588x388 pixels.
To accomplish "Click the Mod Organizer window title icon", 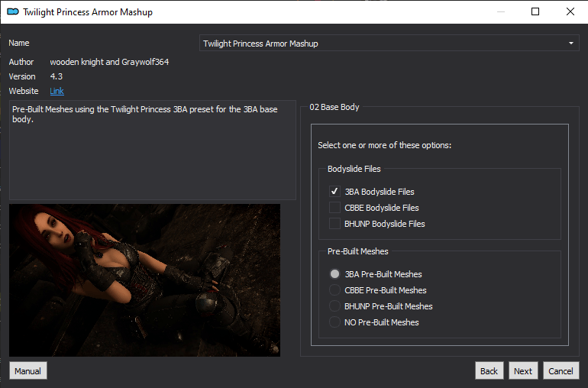I will pyautogui.click(x=13, y=12).
